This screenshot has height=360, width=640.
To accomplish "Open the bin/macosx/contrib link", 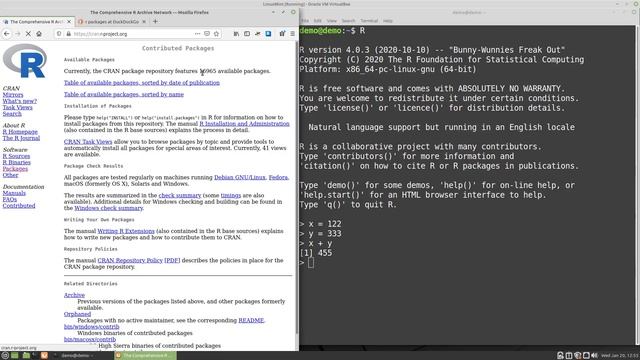I will tap(90, 340).
